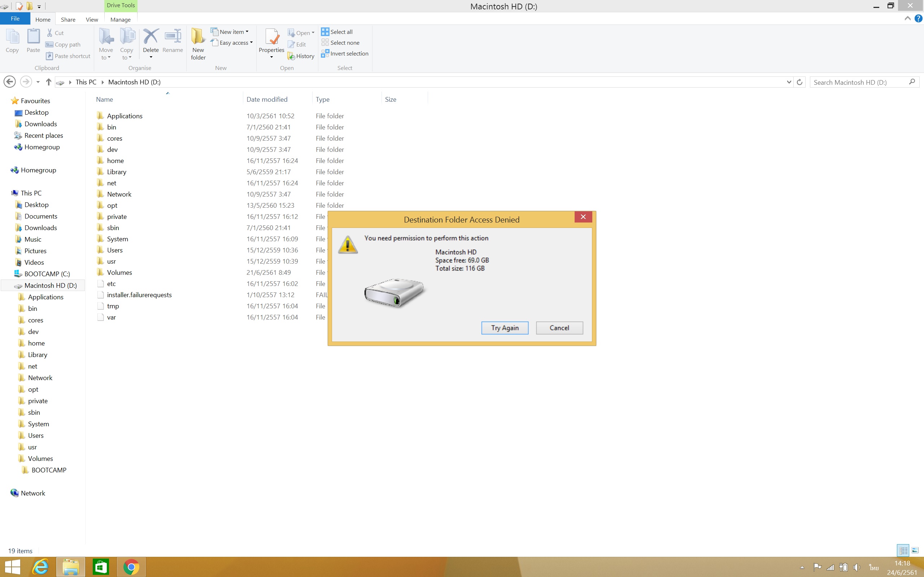
Task: Click Invert selection in the ribbon
Action: 345,53
